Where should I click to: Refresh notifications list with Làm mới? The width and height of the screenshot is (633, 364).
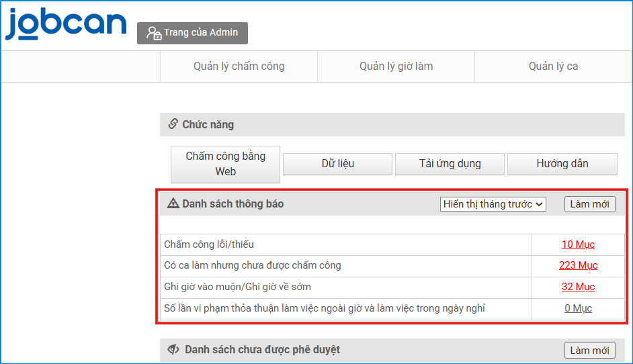click(589, 204)
